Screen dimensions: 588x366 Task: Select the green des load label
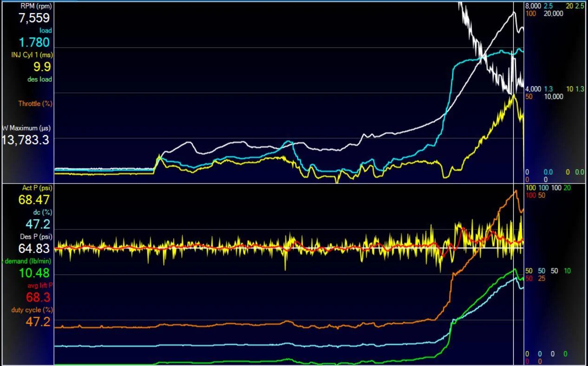(39, 79)
